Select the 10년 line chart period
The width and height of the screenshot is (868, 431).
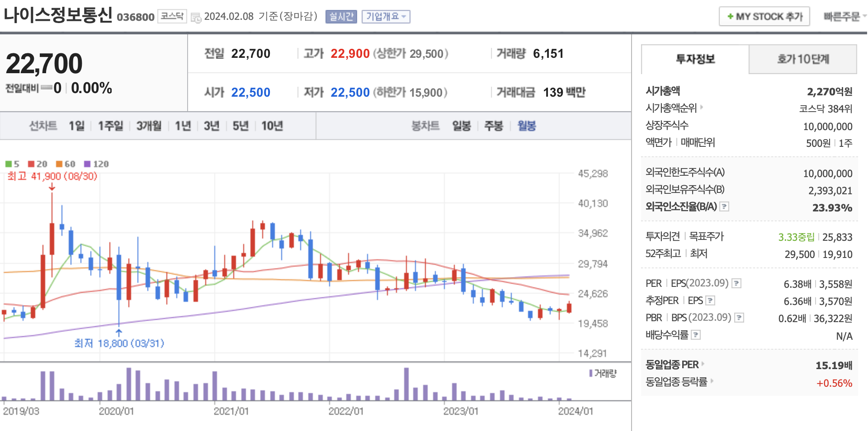pos(272,126)
